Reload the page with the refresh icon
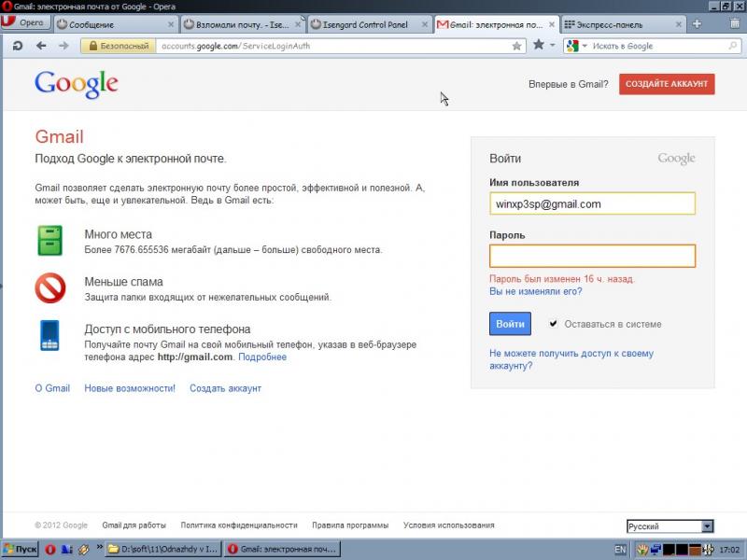 click(x=18, y=46)
